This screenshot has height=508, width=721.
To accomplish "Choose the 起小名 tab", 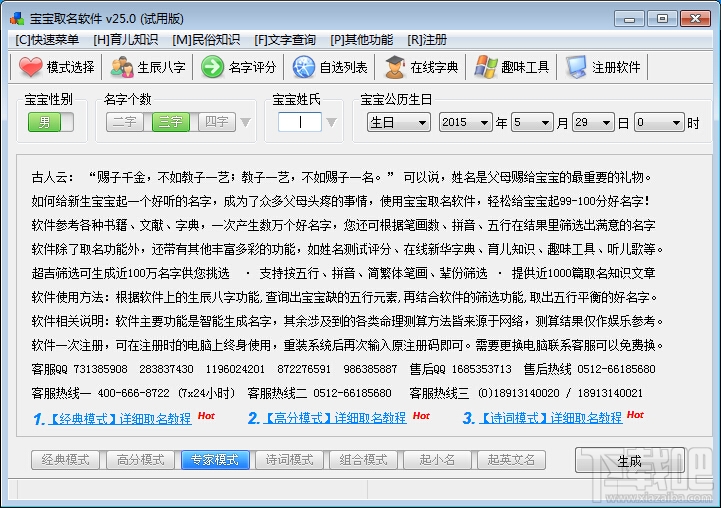I will point(437,460).
